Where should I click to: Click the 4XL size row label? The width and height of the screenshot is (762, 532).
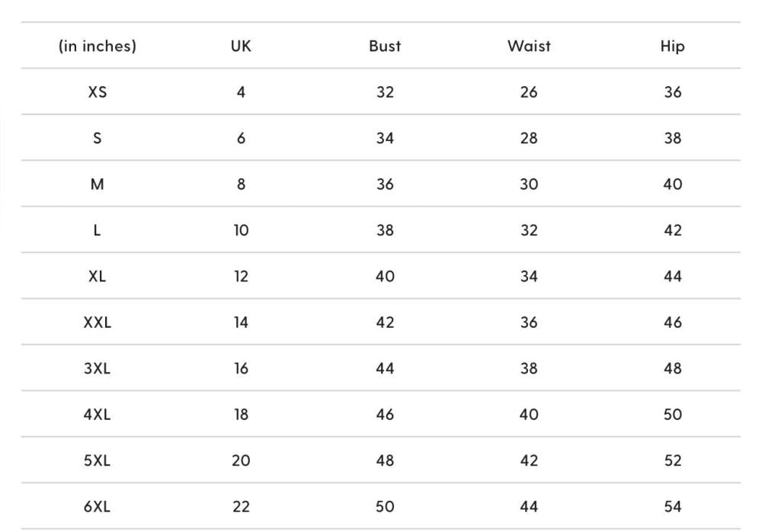tap(98, 415)
